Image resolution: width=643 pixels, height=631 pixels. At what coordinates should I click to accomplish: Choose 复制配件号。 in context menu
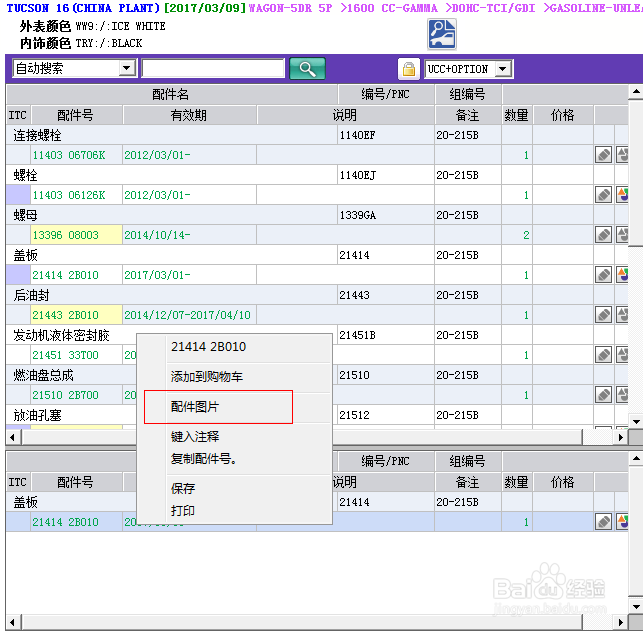pos(204,459)
